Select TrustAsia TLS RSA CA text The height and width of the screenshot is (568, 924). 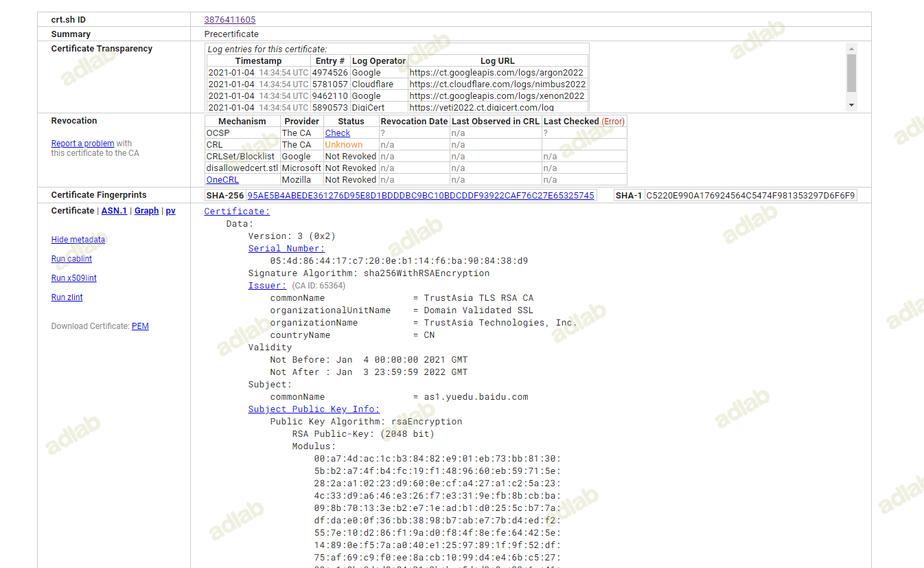pyautogui.click(x=478, y=298)
